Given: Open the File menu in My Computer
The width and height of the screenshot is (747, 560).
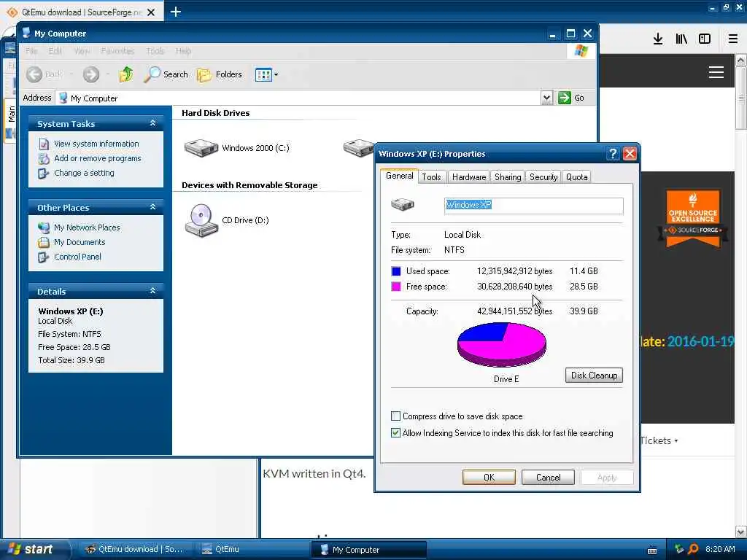Looking at the screenshot, I should (31, 50).
